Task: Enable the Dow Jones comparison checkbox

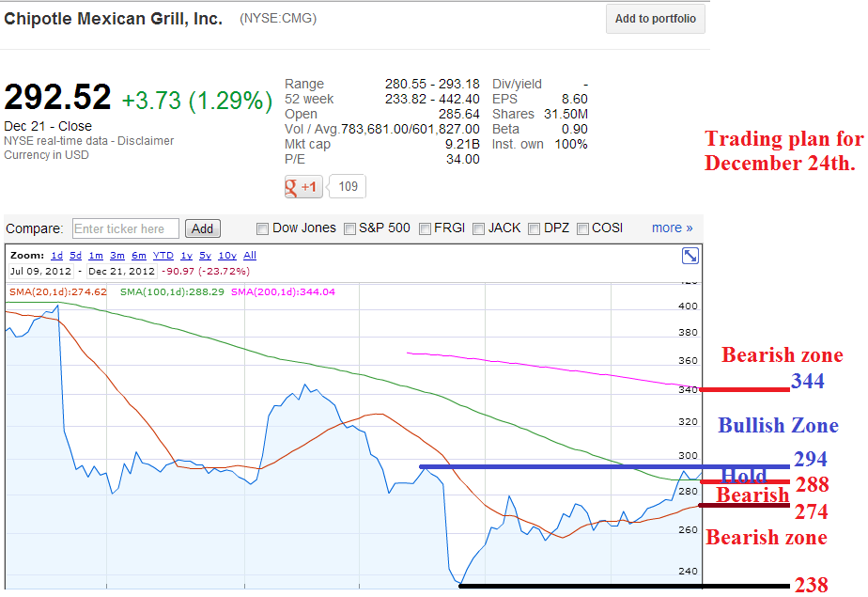Action: (x=262, y=228)
